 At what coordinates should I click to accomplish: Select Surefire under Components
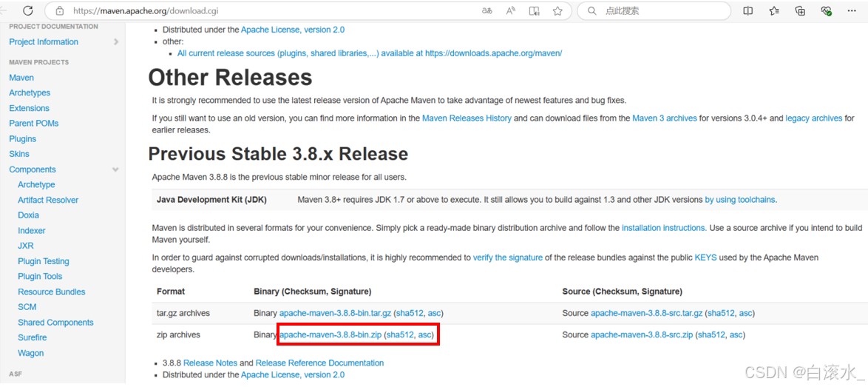click(32, 337)
